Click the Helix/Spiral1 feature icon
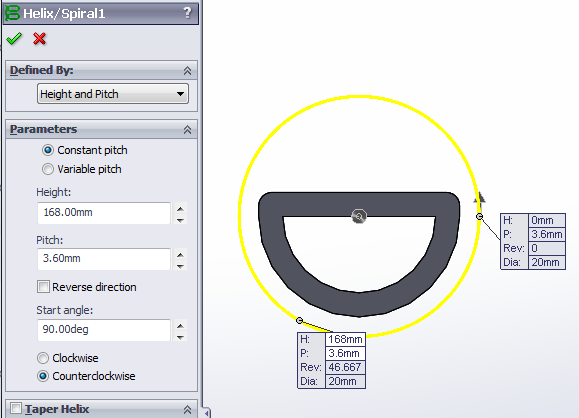Image resolution: width=579 pixels, height=418 pixels. tap(12, 13)
